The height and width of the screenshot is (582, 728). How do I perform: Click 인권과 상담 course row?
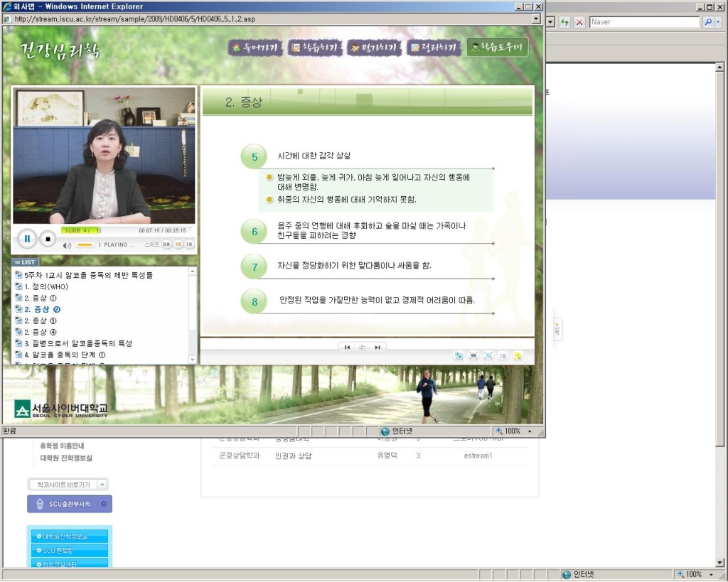point(370,456)
